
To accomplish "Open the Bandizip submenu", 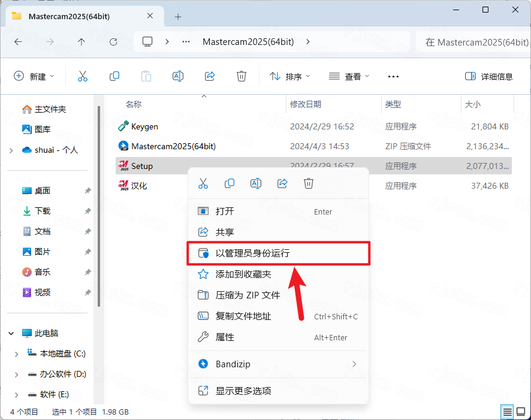I will click(278, 364).
